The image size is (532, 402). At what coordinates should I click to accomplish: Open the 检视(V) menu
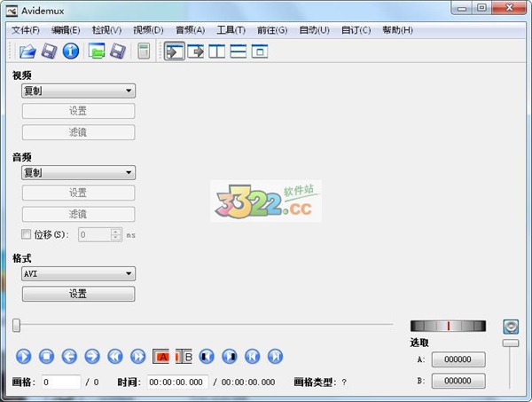[x=107, y=30]
